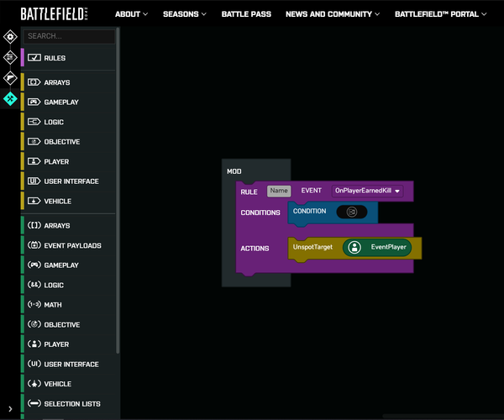
Task: Select the weapon restrictions gun diamond icon
Action: [10, 78]
